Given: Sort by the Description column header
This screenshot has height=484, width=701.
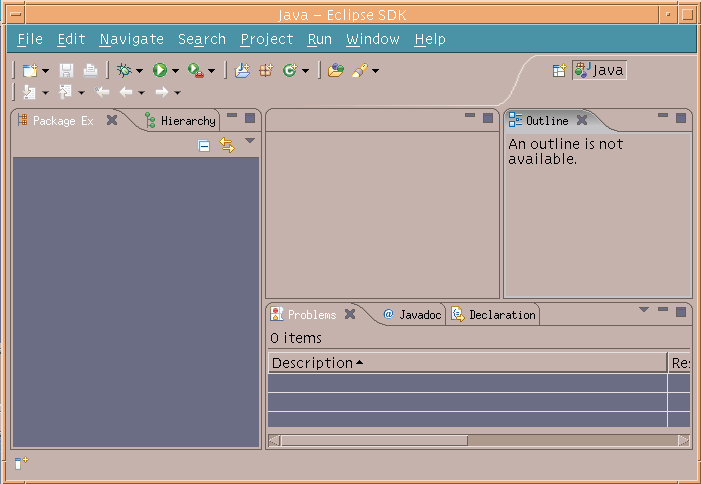Looking at the screenshot, I should coord(468,363).
